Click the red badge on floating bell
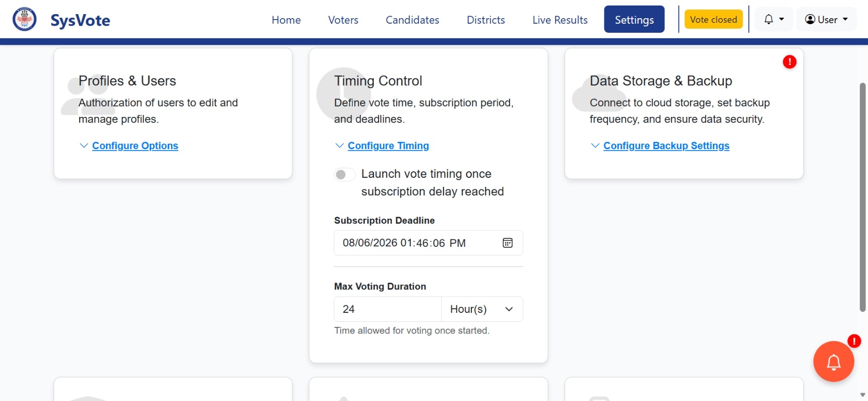 [x=854, y=341]
